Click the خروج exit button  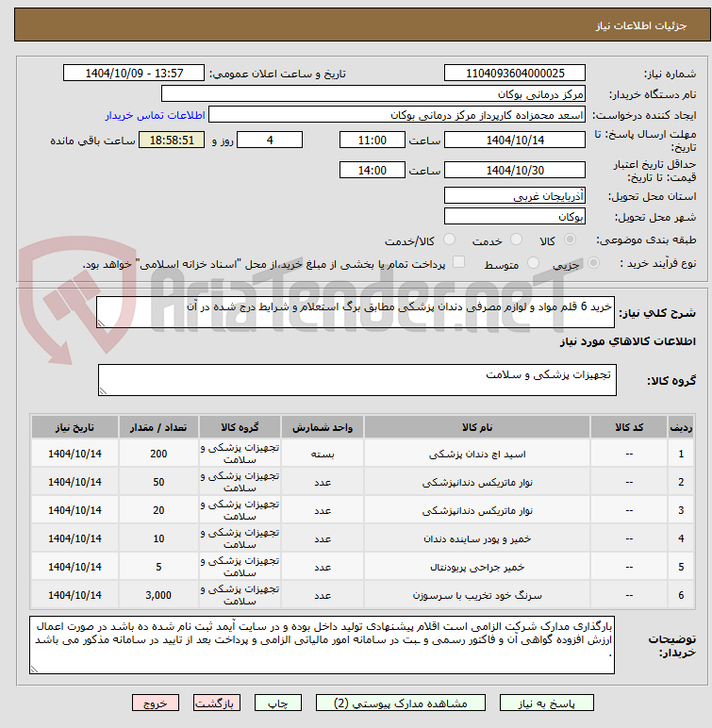click(156, 703)
